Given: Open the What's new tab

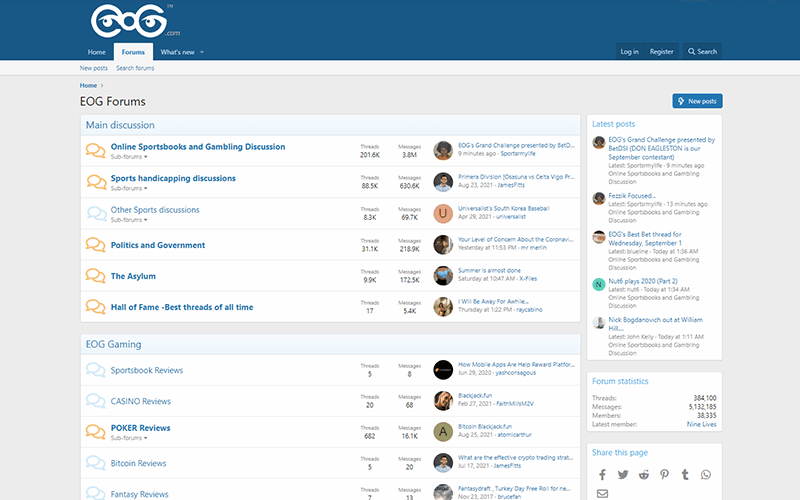Looking at the screenshot, I should click(177, 52).
